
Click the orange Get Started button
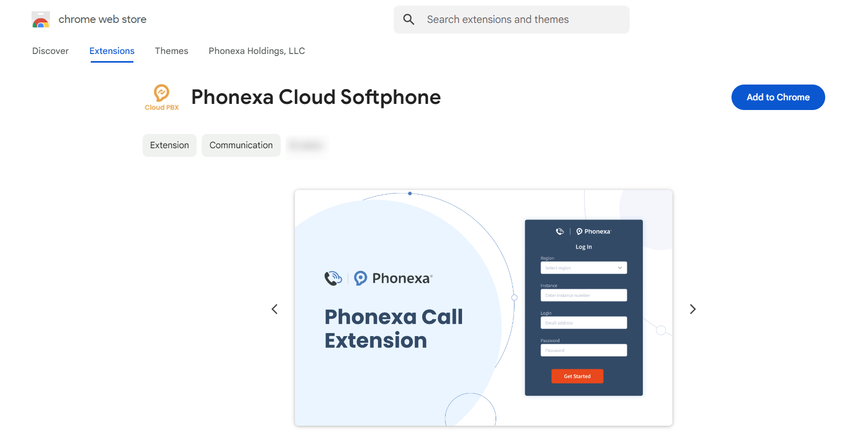click(x=577, y=376)
